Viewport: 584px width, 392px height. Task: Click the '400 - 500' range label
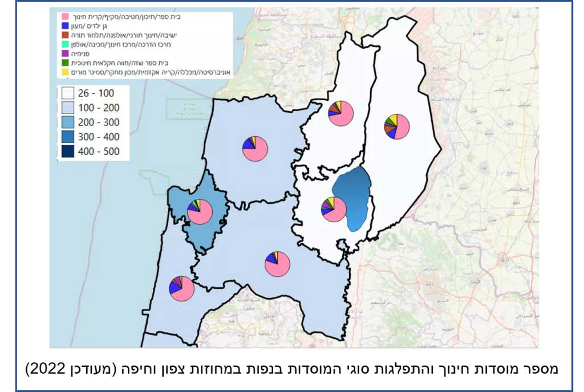pyautogui.click(x=99, y=152)
